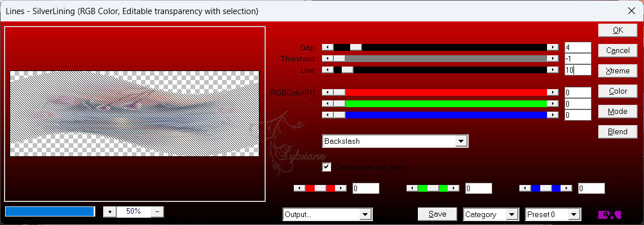The height and width of the screenshot is (225, 644).
Task: Open the Preset 0 dropdown
Action: tap(553, 214)
